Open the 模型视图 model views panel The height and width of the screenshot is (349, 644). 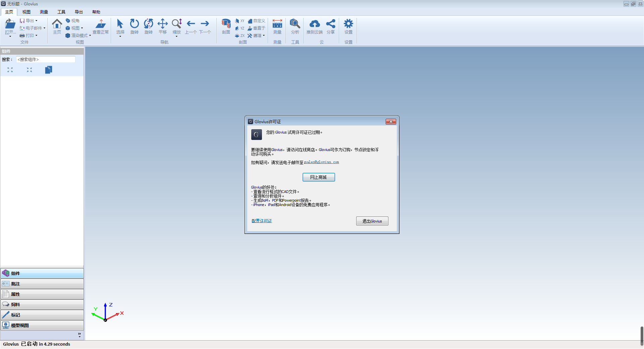tap(42, 325)
